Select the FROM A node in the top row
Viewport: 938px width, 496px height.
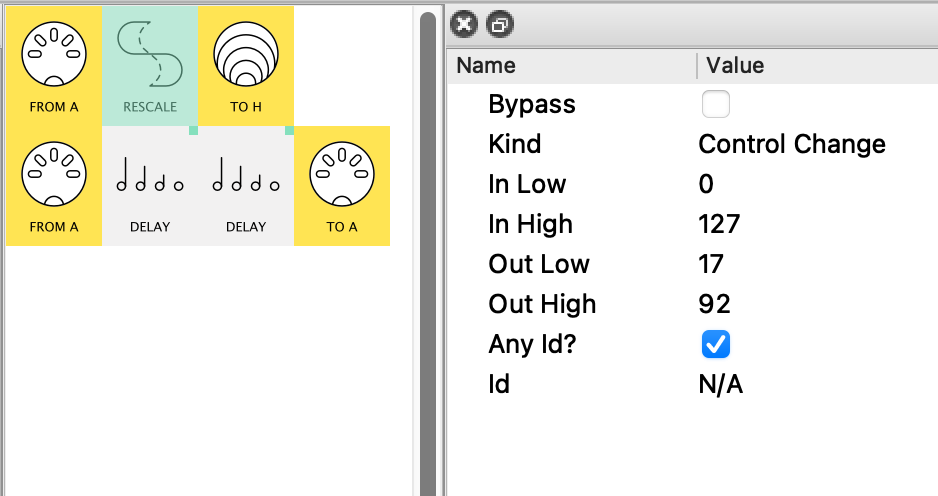click(x=54, y=66)
